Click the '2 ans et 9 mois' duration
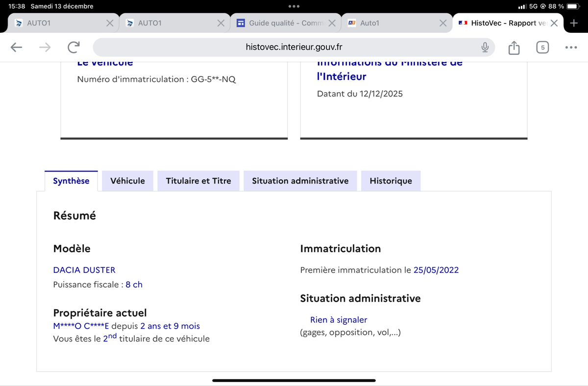The image size is (588, 386). [170, 326]
